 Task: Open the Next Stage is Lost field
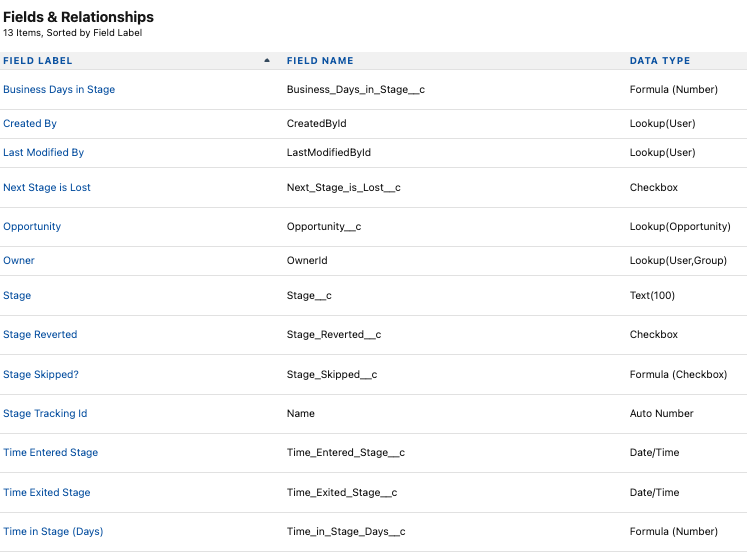[x=47, y=187]
